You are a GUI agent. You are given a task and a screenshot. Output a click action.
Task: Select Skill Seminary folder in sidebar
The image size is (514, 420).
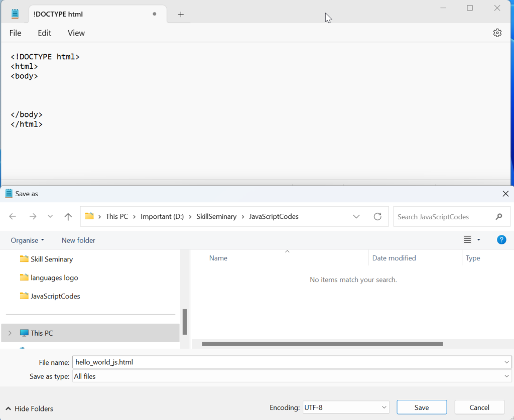click(46, 259)
